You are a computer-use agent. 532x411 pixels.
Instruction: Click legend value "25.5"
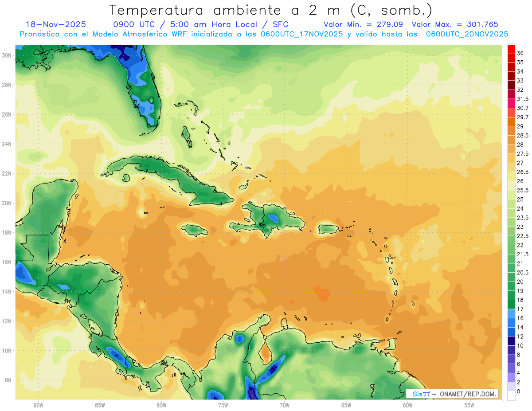pyautogui.click(x=522, y=190)
